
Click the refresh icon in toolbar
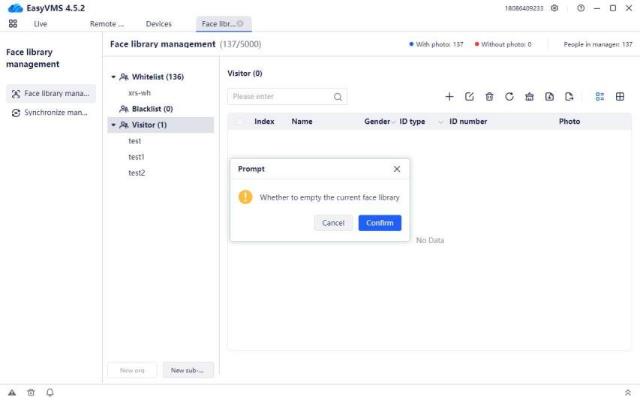point(509,97)
